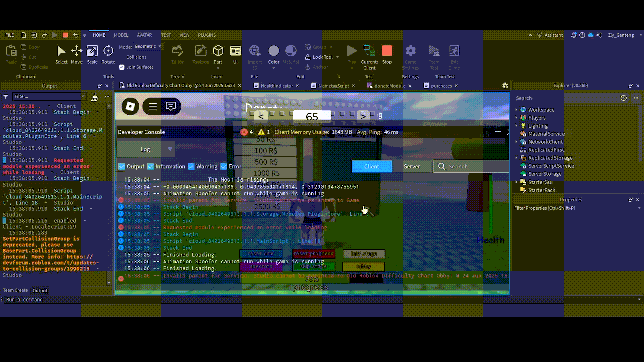Open the Log dropdown in Developer Console
Image resolution: width=644 pixels, height=362 pixels.
145,149
